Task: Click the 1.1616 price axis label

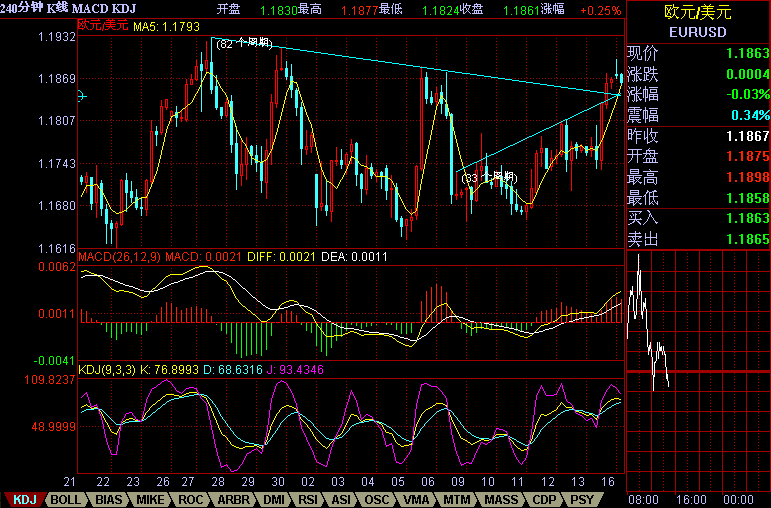Action: (57, 249)
